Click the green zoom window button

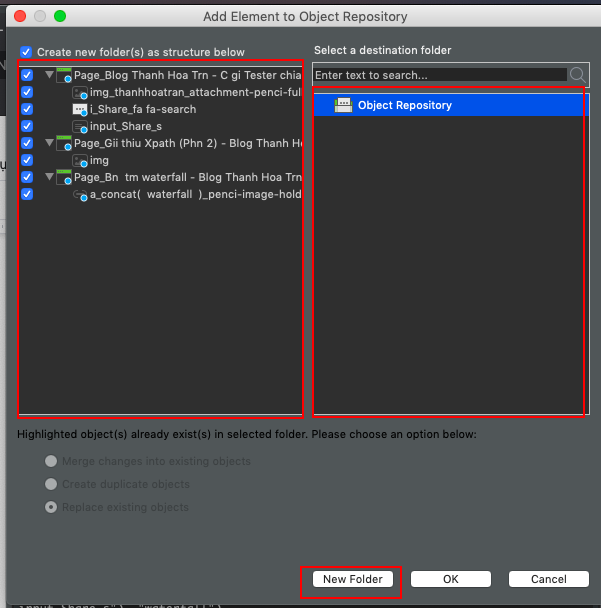coord(60,16)
